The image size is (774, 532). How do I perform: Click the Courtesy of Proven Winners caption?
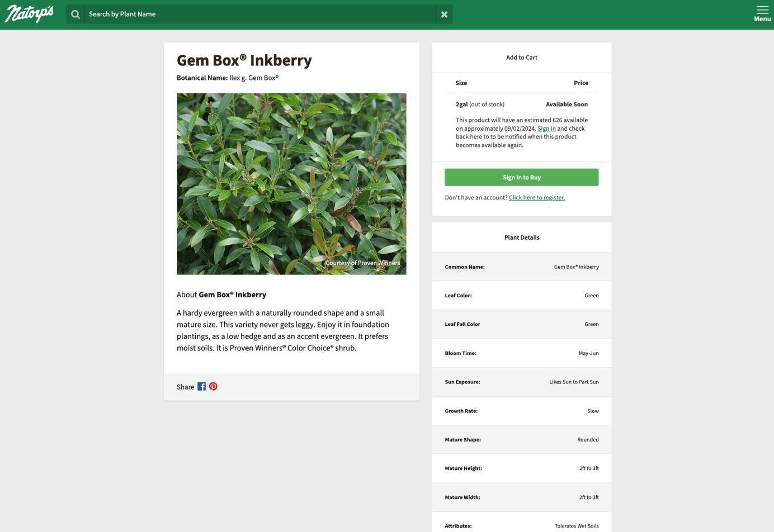(363, 263)
